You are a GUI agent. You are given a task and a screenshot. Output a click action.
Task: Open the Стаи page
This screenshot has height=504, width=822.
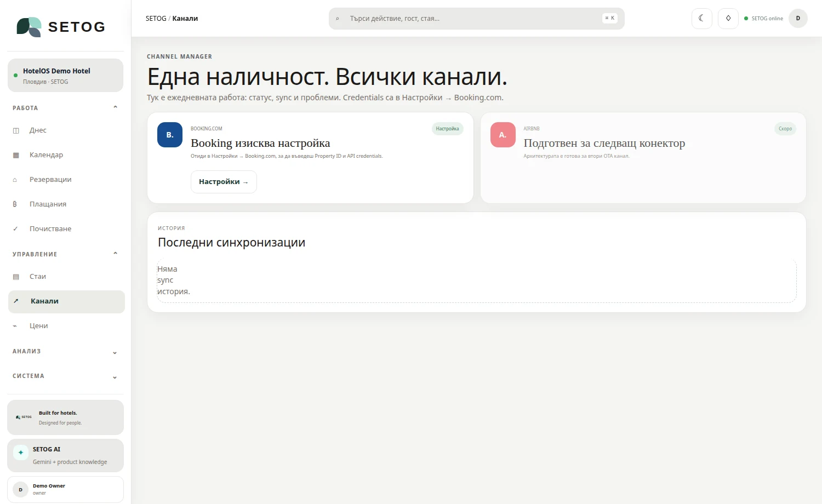point(66,277)
